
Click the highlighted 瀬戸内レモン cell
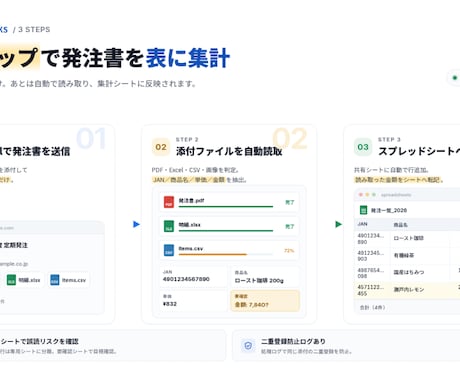click(409, 289)
